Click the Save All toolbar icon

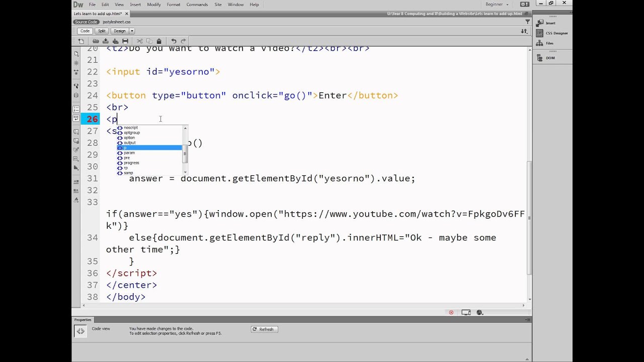click(116, 41)
